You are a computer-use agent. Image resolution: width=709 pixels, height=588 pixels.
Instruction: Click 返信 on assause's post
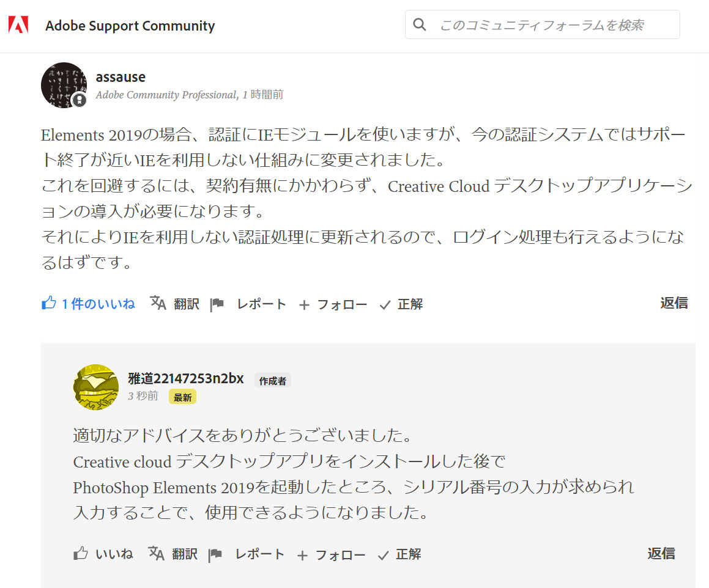pyautogui.click(x=674, y=303)
